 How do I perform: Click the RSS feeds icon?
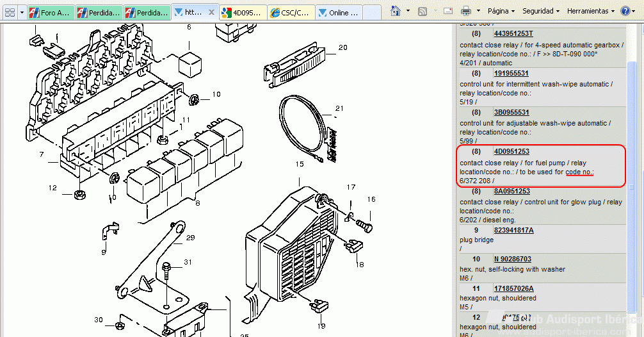coord(423,11)
